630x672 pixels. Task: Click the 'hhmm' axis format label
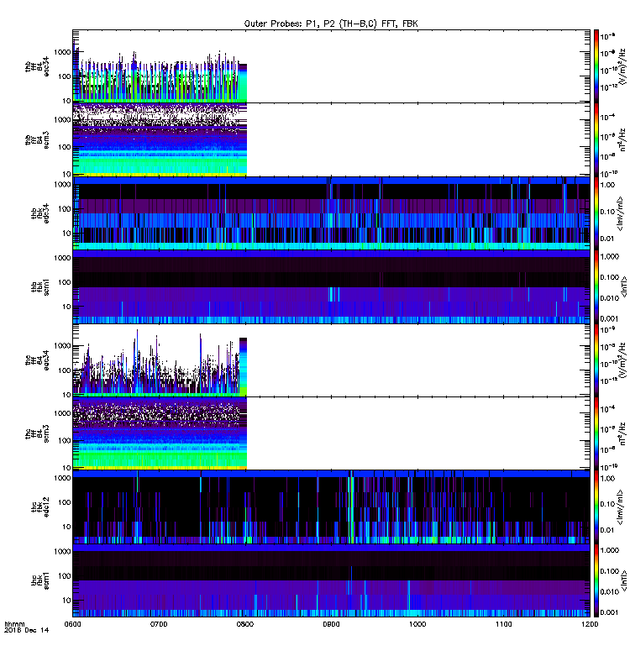(14, 624)
